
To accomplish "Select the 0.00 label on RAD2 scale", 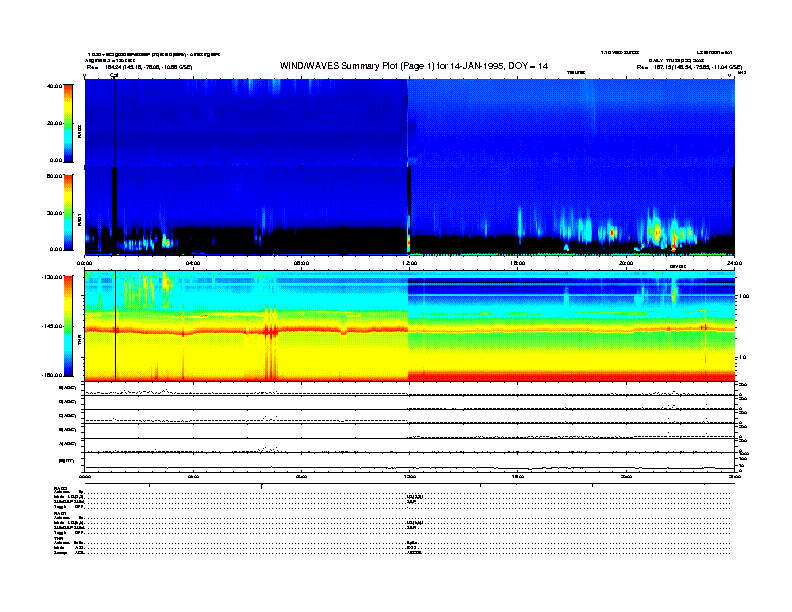I will point(56,160).
